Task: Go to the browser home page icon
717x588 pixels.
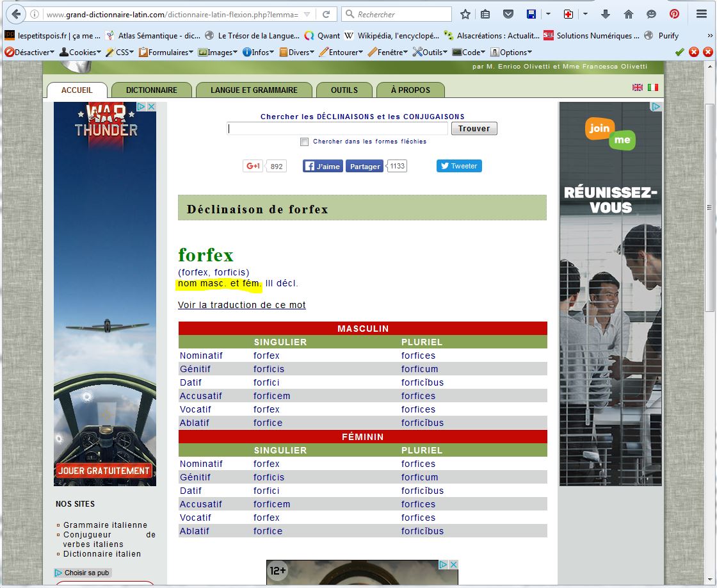Action: (629, 14)
